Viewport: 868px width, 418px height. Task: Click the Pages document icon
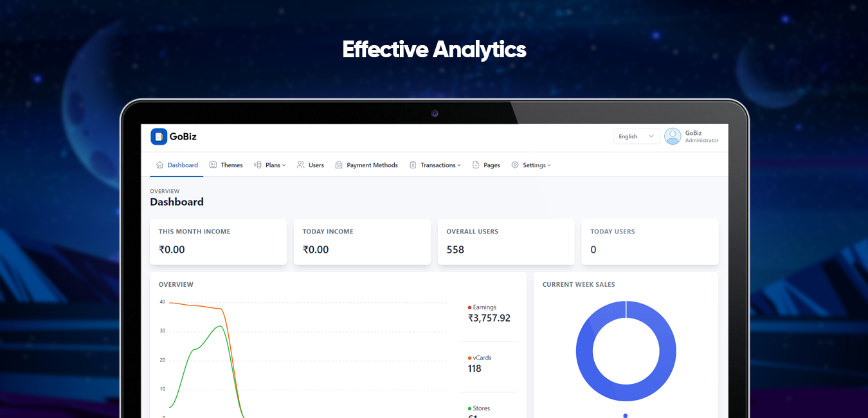tap(476, 165)
